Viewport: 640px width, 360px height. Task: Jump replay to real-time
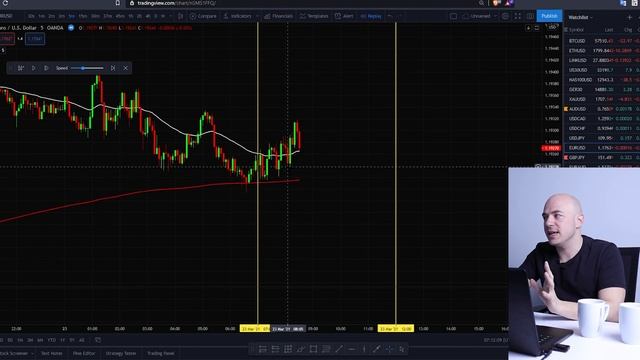[x=113, y=68]
